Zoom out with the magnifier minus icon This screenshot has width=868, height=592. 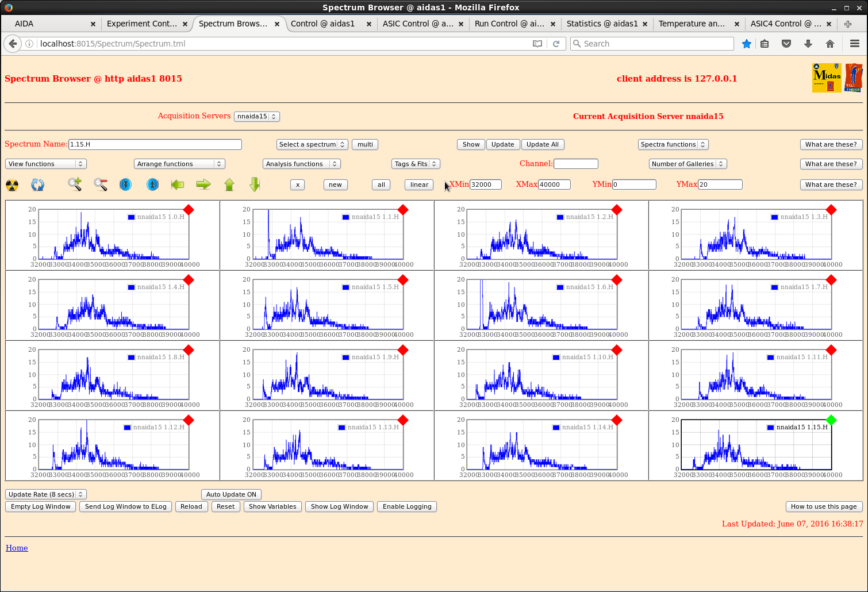[x=101, y=184]
